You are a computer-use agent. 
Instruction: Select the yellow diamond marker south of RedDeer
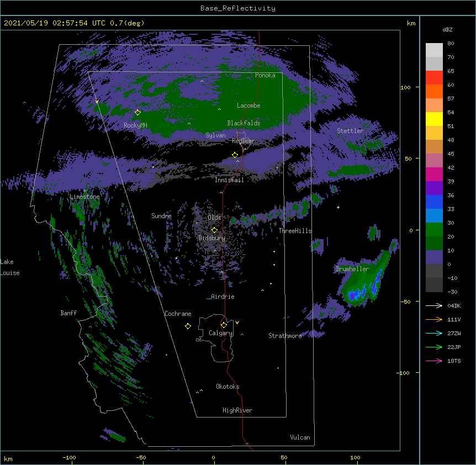(235, 155)
